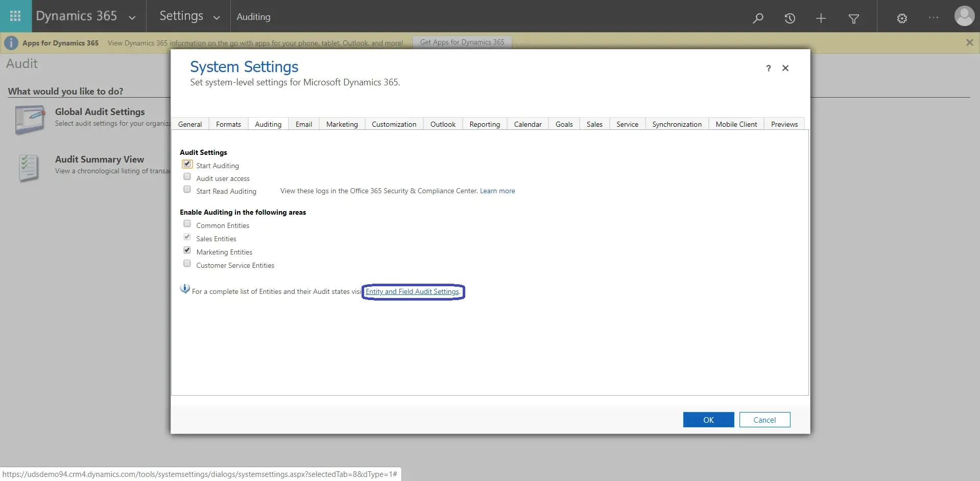Expand the Dynamics 365 dropdown chevron
The height and width of the screenshot is (481, 980).
[x=132, y=17]
